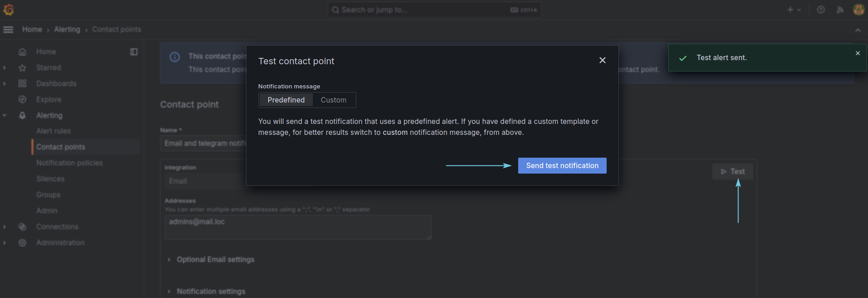Click the user profile avatar
The height and width of the screenshot is (298, 868).
pyautogui.click(x=858, y=10)
